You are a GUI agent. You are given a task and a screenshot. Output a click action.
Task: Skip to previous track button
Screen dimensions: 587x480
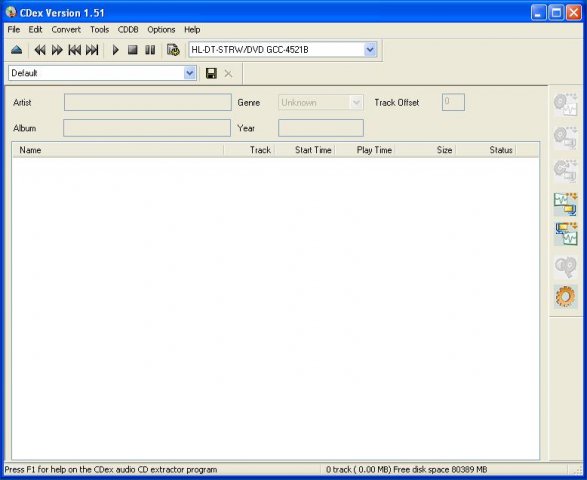[74, 50]
